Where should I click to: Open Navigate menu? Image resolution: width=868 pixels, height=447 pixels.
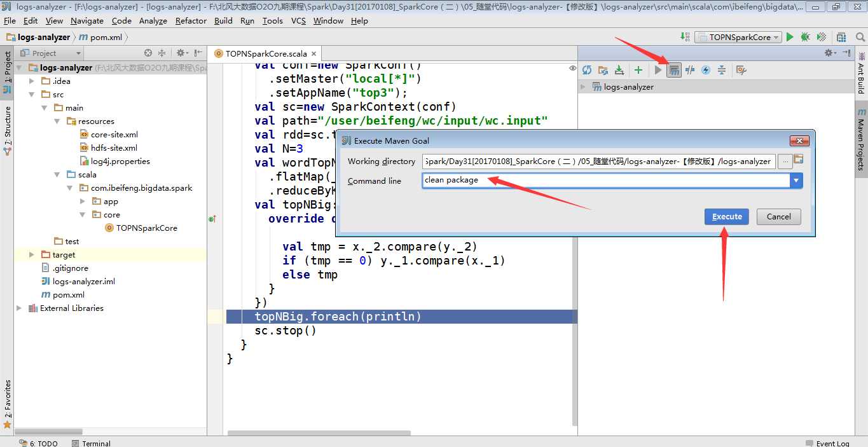coord(87,20)
